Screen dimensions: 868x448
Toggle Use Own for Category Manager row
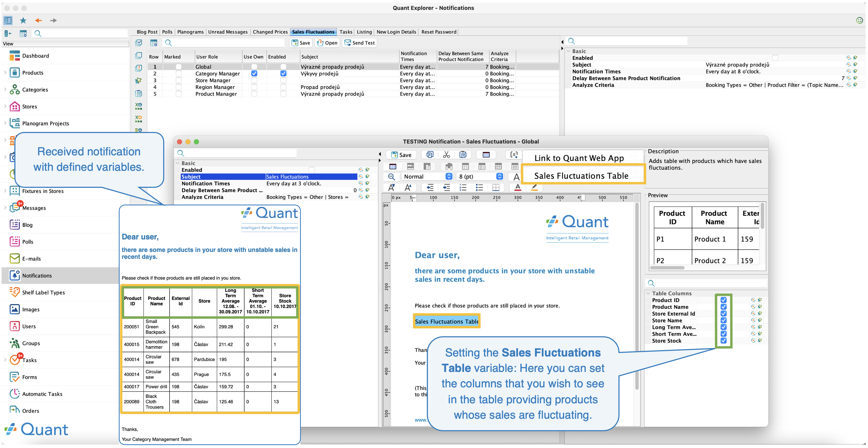coord(254,73)
